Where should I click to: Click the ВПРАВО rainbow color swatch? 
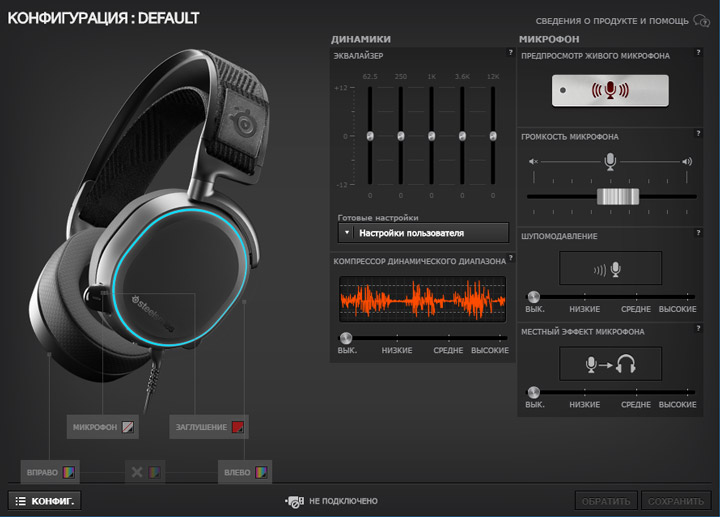pyautogui.click(x=68, y=472)
